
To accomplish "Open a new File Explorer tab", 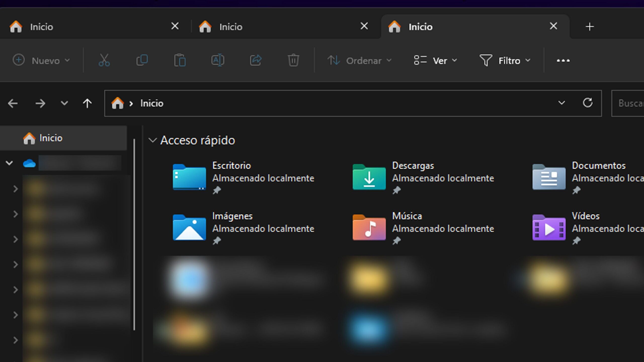I will tap(589, 26).
